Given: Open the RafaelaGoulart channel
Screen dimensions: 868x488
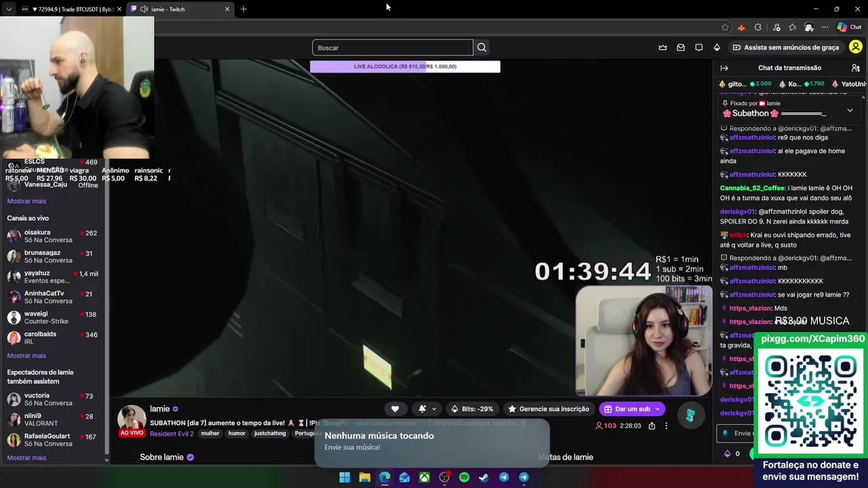Looking at the screenshot, I should [53, 440].
